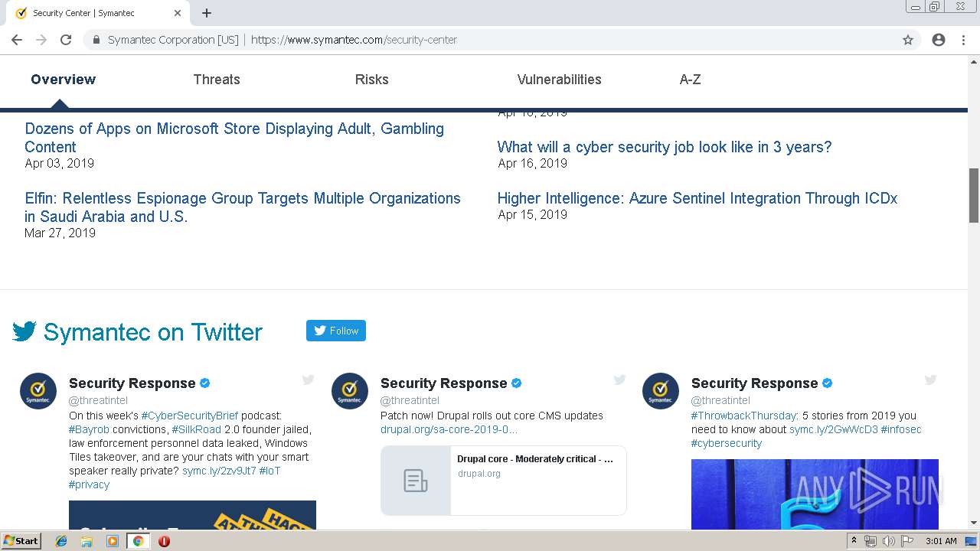980x551 pixels.
Task: Click the network tray icon
Action: (870, 541)
